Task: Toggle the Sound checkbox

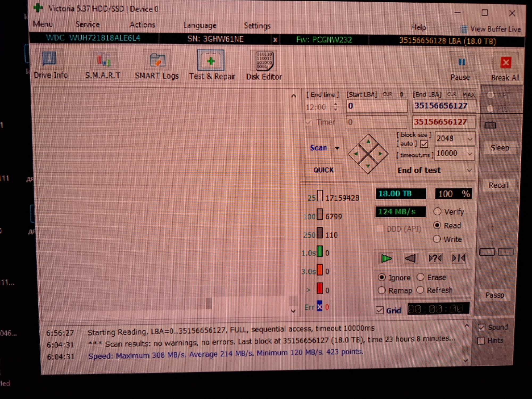Action: click(x=481, y=327)
